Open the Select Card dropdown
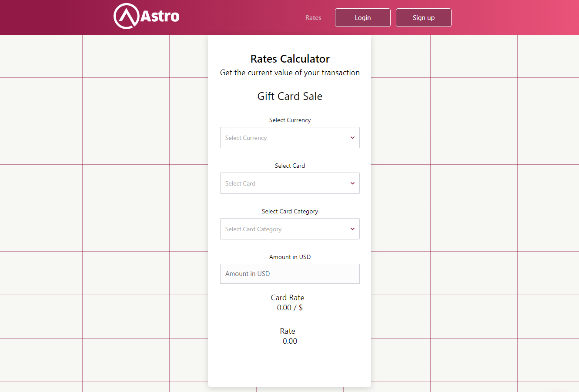This screenshot has height=392, width=579. pyautogui.click(x=290, y=183)
